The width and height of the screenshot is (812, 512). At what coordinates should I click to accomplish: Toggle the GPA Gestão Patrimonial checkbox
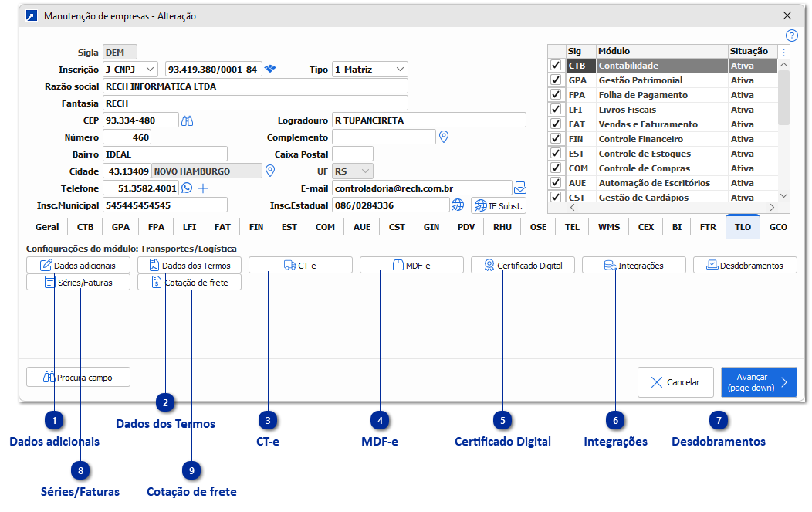coord(556,80)
